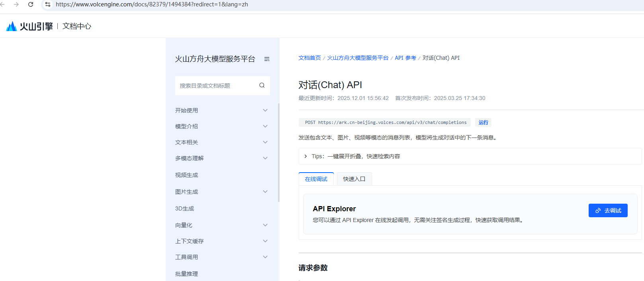
Task: Click 对话(Chat) API in the breadcrumb
Action: pos(441,58)
